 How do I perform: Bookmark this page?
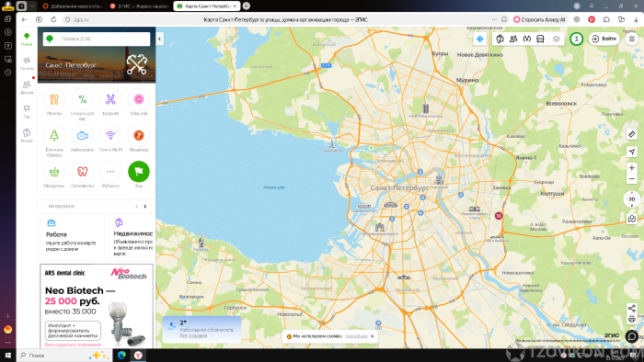click(x=504, y=19)
